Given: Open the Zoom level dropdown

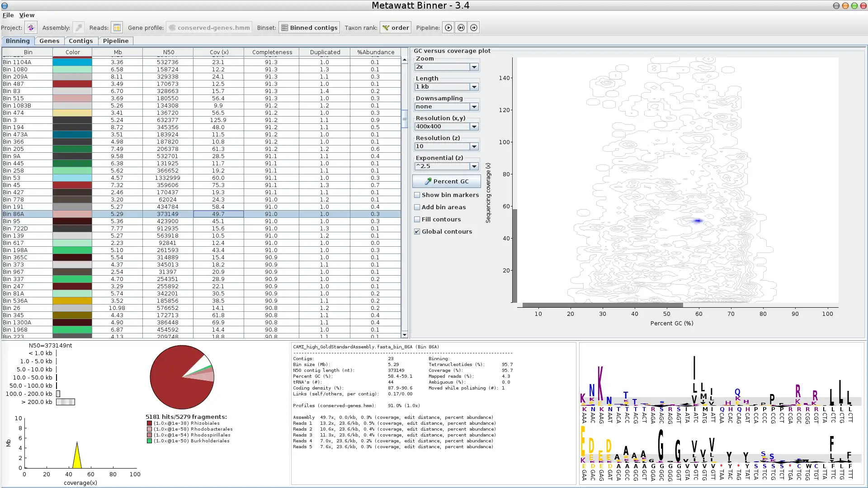Looking at the screenshot, I should 474,66.
